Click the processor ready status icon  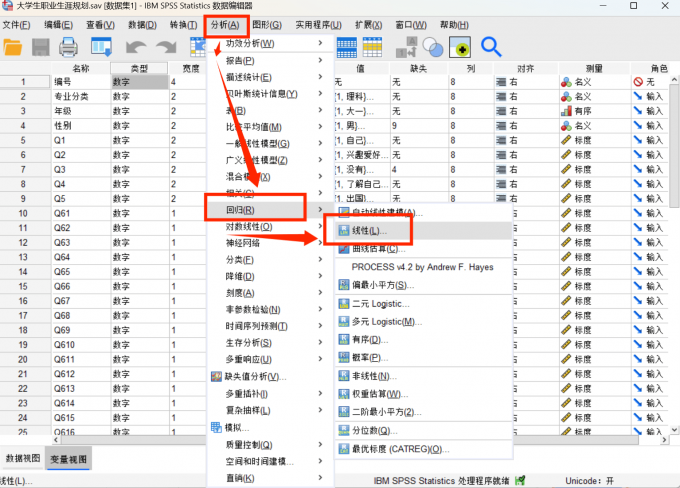[520, 480]
